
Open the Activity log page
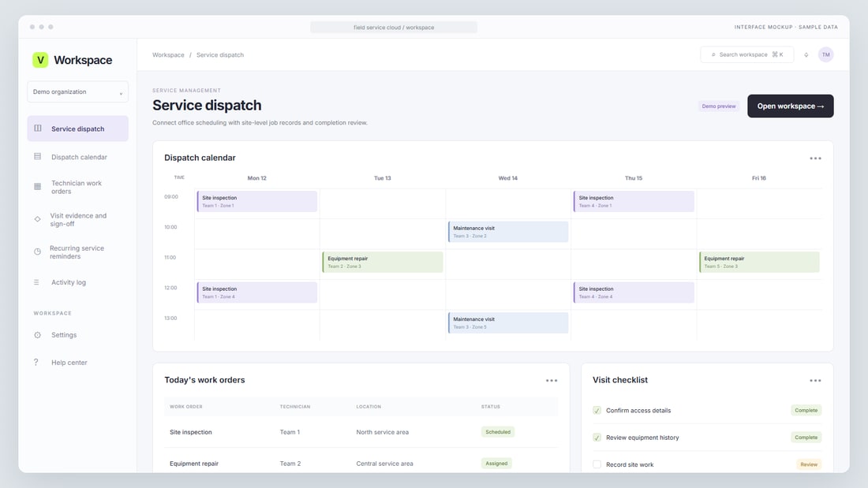[x=77, y=282]
